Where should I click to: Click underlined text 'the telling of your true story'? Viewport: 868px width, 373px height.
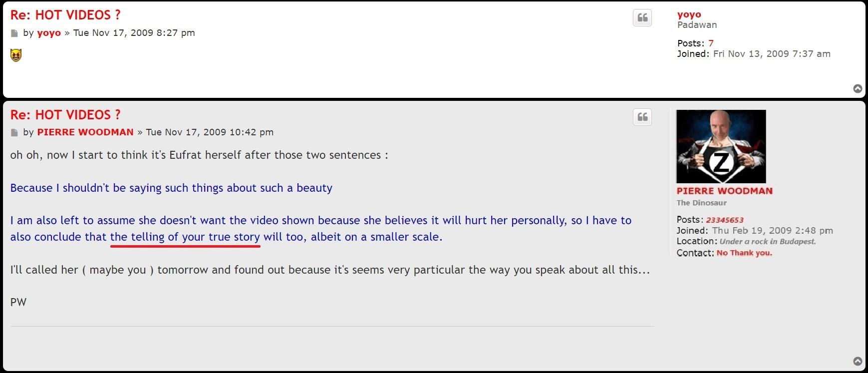click(x=185, y=237)
